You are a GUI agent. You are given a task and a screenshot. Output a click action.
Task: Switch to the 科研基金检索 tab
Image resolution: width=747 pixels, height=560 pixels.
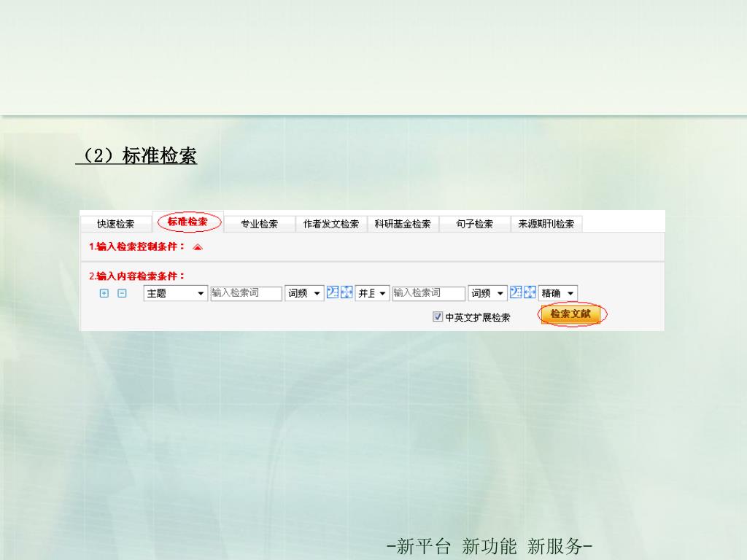coord(403,224)
